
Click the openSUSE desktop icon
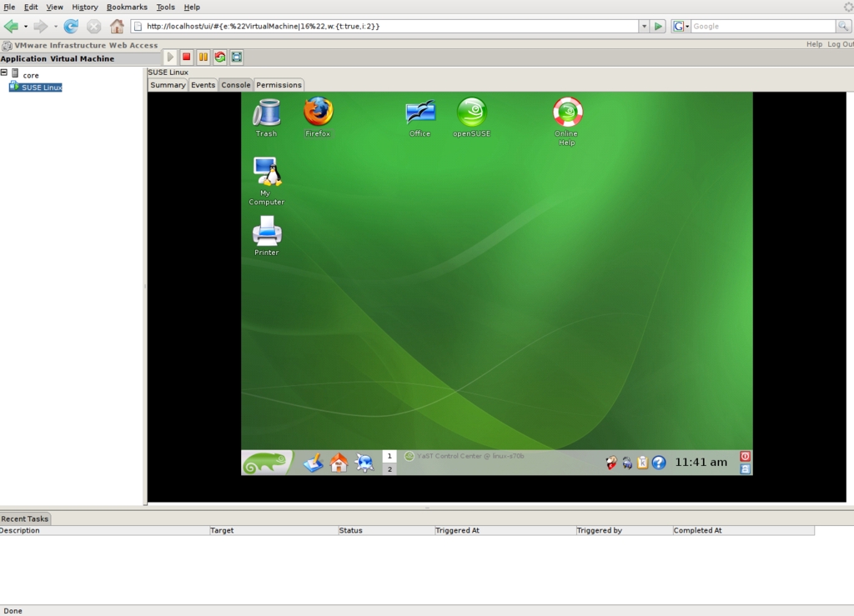point(471,113)
